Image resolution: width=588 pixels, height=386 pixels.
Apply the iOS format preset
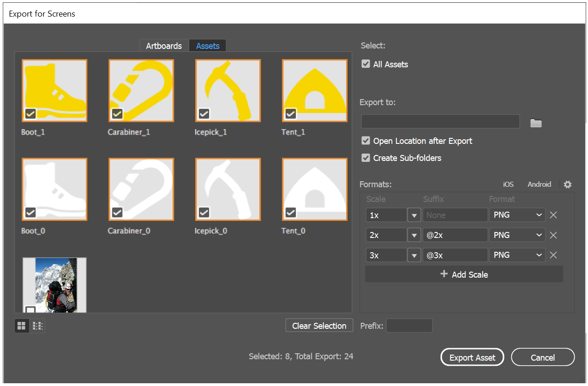pos(508,184)
